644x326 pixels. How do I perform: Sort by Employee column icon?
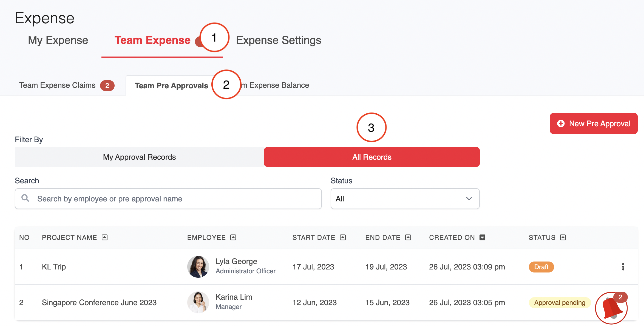pyautogui.click(x=233, y=237)
